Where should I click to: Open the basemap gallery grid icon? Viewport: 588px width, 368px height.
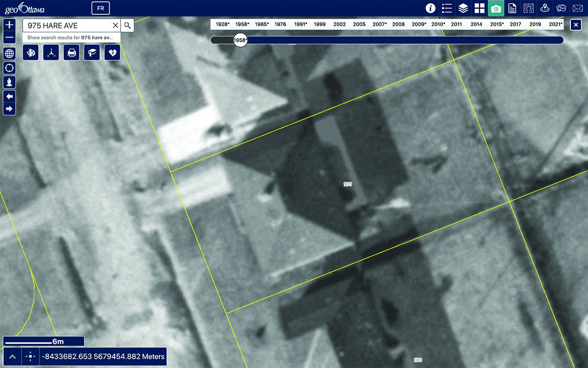coord(479,8)
